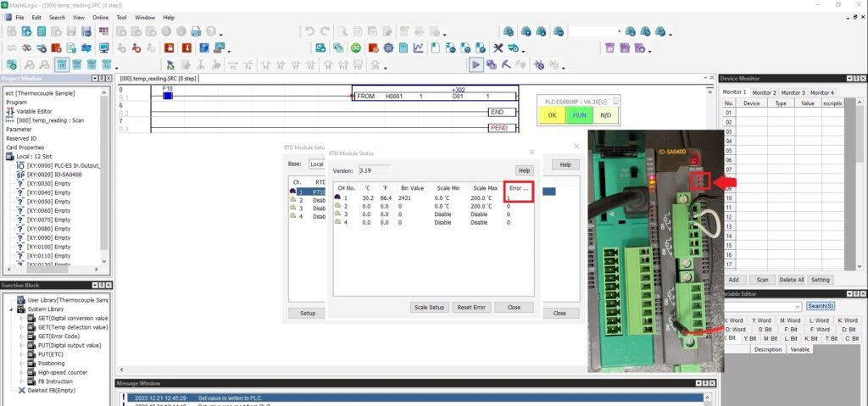Click the blue gear settings icon
Viewport: 868px width, 406px height.
388,48
